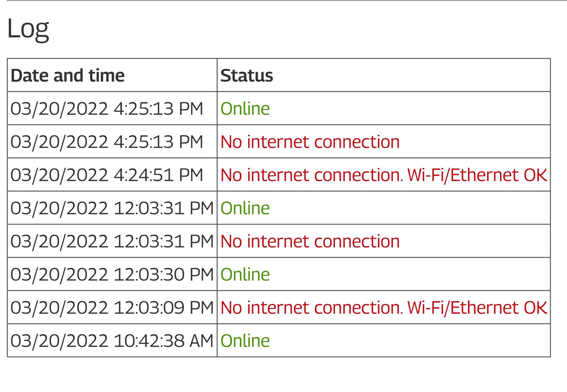The image size is (567, 392).
Task: Click the "Date and time" column header
Action: pyautogui.click(x=67, y=75)
